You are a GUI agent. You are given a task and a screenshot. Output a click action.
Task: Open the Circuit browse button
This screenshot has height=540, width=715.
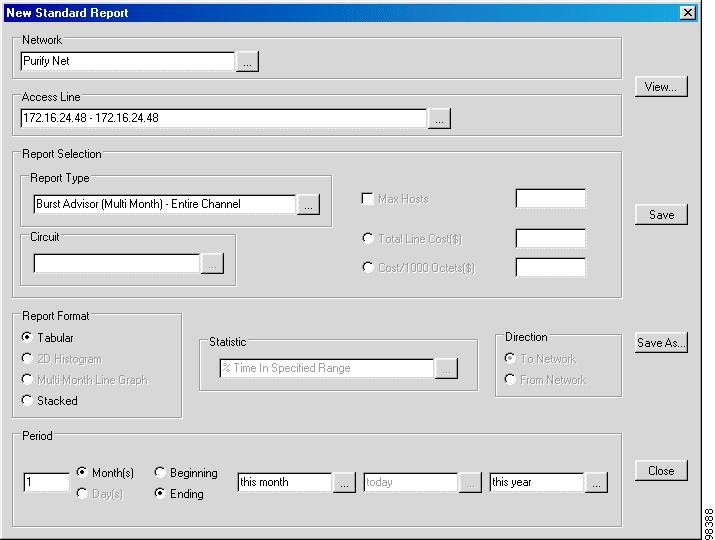pyautogui.click(x=212, y=264)
